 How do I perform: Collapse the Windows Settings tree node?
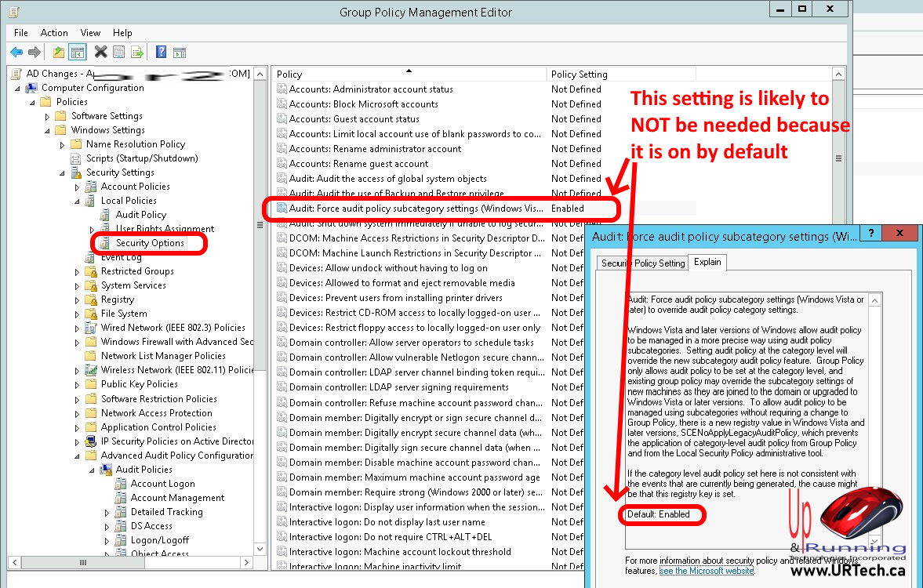48,130
